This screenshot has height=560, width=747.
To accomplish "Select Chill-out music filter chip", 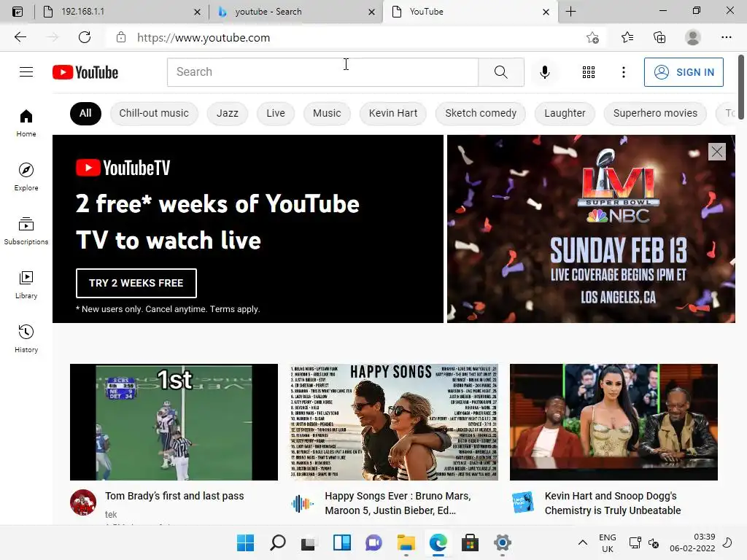I will coord(154,113).
